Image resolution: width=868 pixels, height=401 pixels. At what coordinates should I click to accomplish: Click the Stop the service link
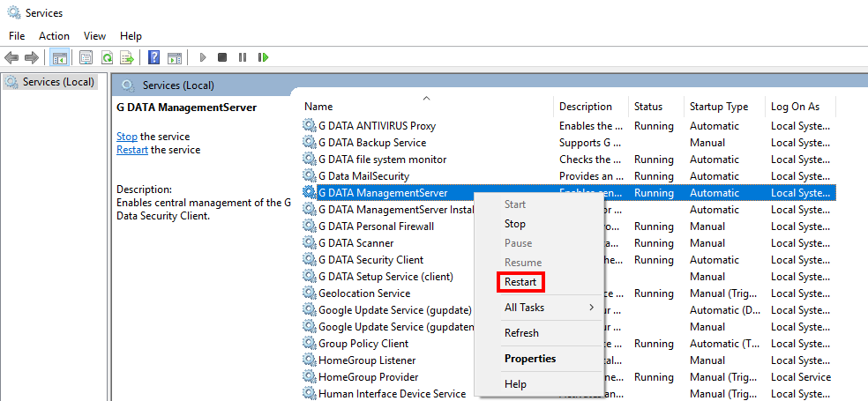point(127,137)
